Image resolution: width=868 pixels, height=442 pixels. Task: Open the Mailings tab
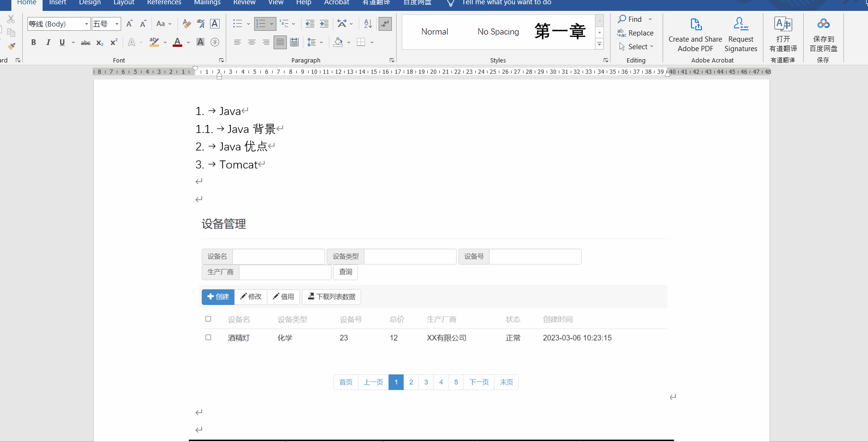click(207, 3)
